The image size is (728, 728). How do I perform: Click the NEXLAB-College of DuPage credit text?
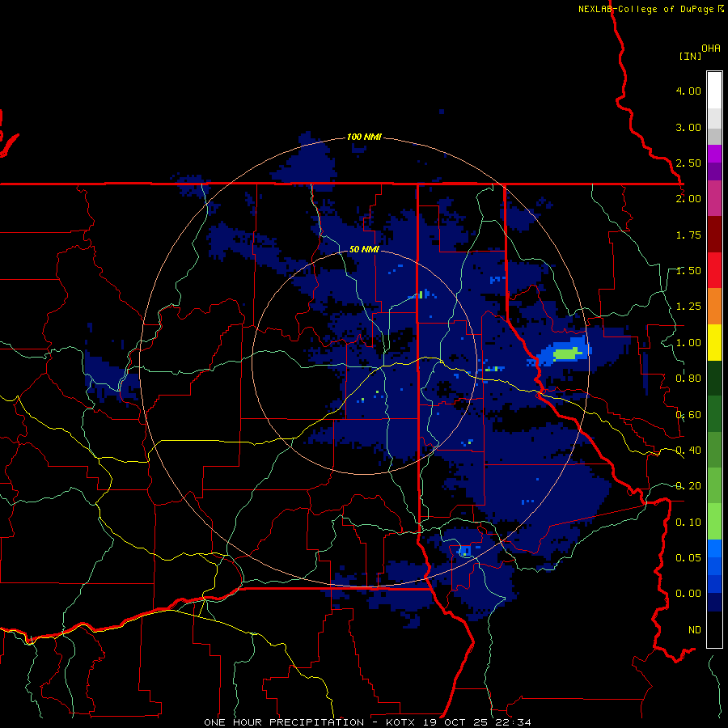tap(650, 9)
